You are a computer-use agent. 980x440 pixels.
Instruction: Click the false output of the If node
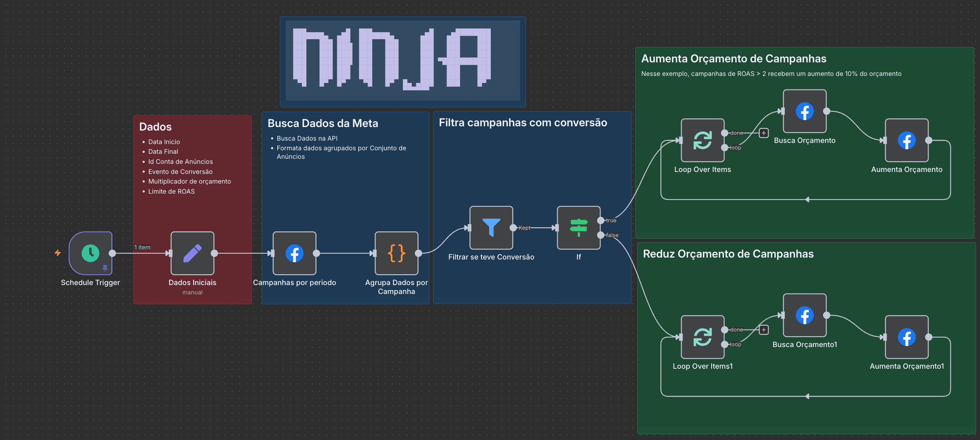pos(601,235)
